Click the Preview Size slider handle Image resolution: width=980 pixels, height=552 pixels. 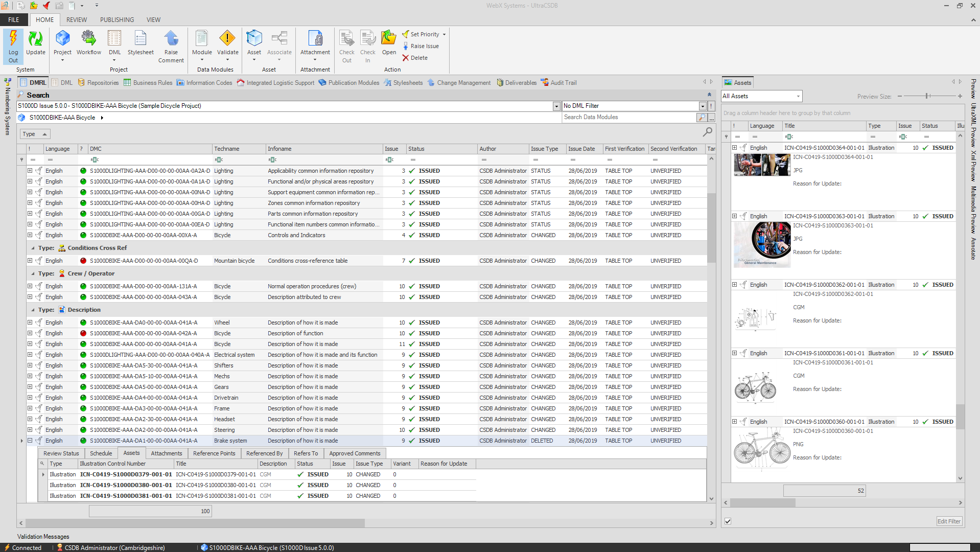pos(927,96)
